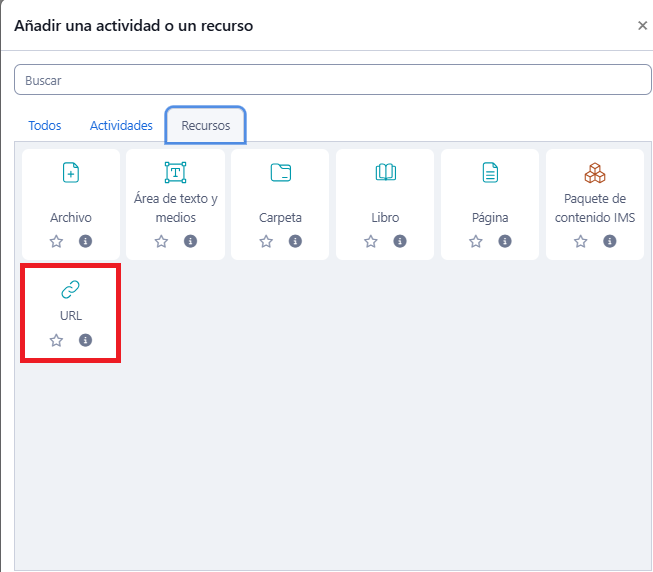Select the Recursos tab
The height and width of the screenshot is (572, 653).
pyautogui.click(x=206, y=126)
